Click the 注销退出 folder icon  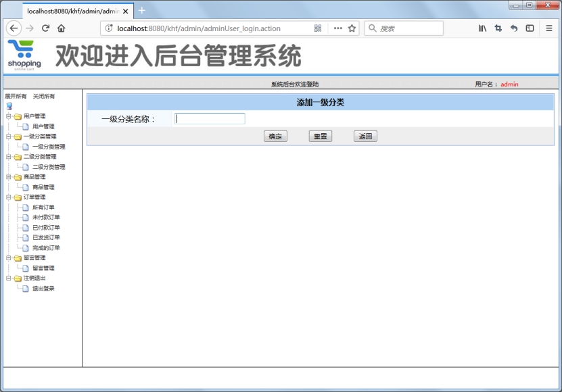pos(18,278)
